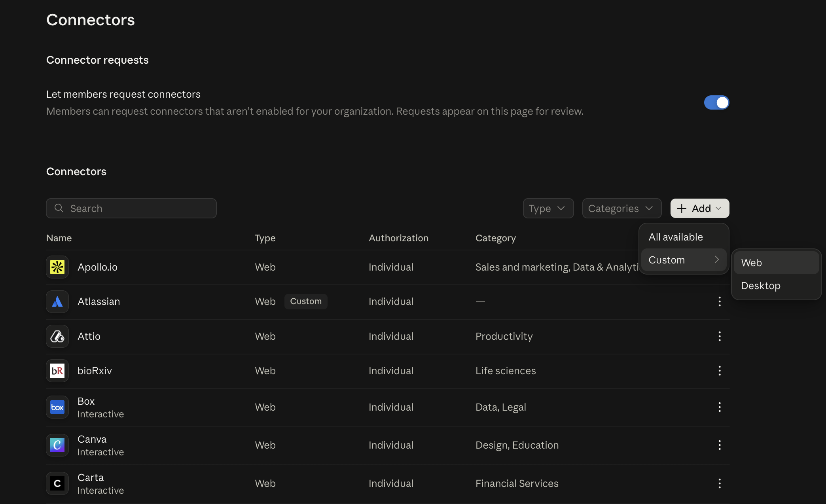Click the Attio connector logo

pyautogui.click(x=57, y=336)
